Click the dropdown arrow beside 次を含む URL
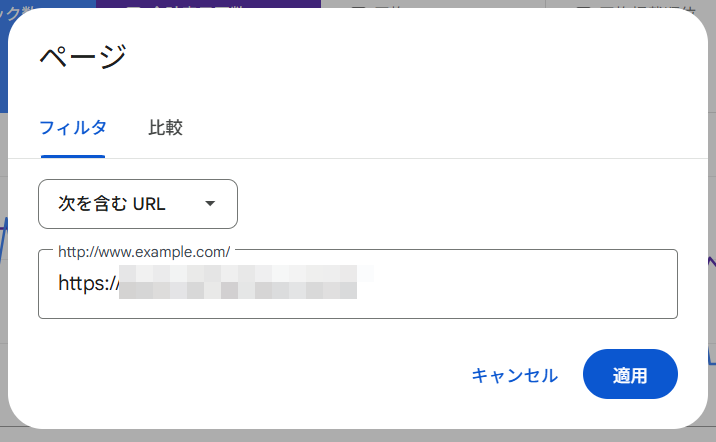The width and height of the screenshot is (716, 442). [210, 204]
